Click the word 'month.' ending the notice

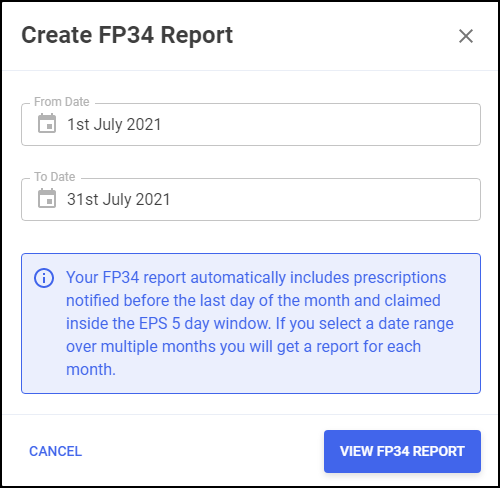click(91, 370)
